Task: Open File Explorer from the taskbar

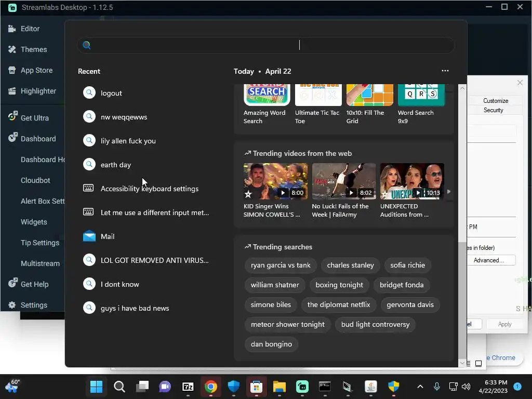Action: click(x=279, y=387)
